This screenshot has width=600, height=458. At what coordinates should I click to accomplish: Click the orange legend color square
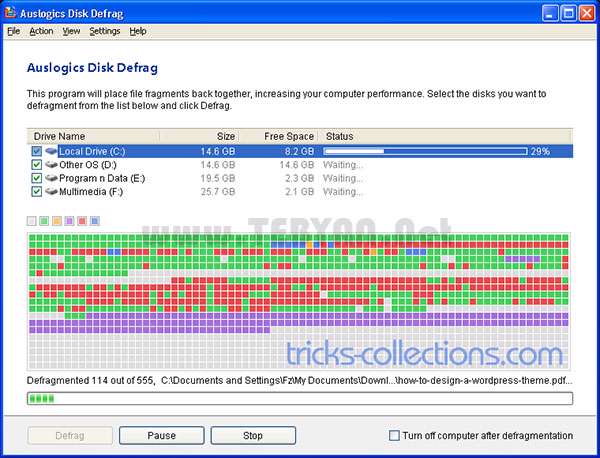tap(57, 221)
